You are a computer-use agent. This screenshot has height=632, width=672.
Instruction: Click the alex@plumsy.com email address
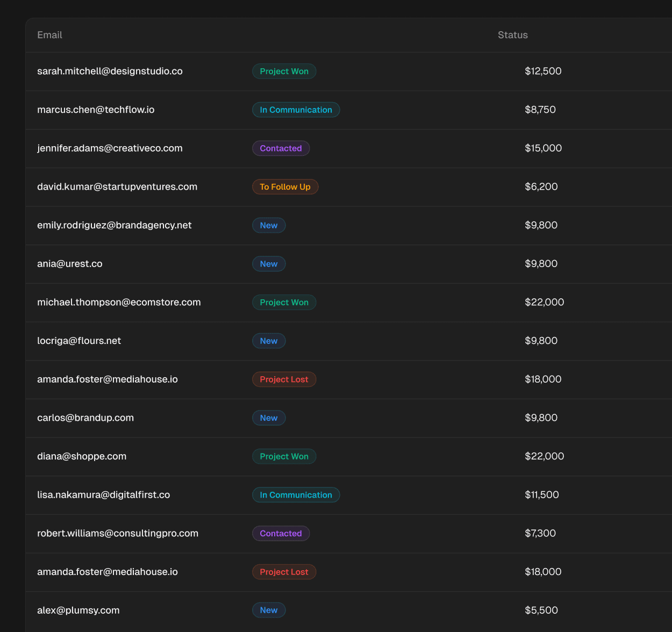(x=78, y=611)
